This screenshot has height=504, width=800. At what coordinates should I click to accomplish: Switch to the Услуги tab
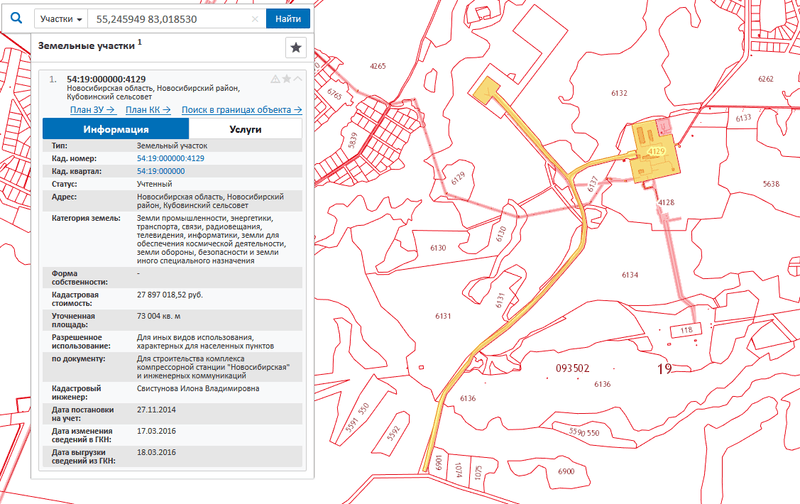coord(245,130)
